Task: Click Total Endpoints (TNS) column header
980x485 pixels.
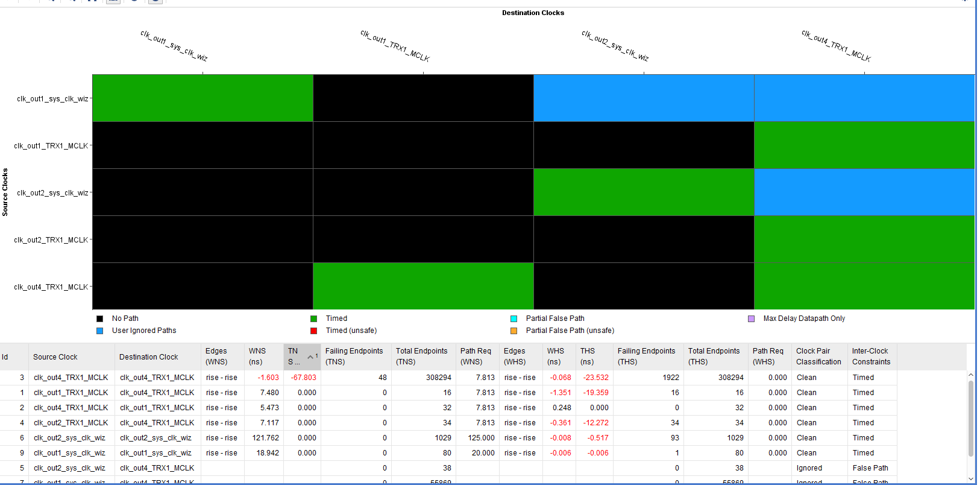Action: point(424,357)
